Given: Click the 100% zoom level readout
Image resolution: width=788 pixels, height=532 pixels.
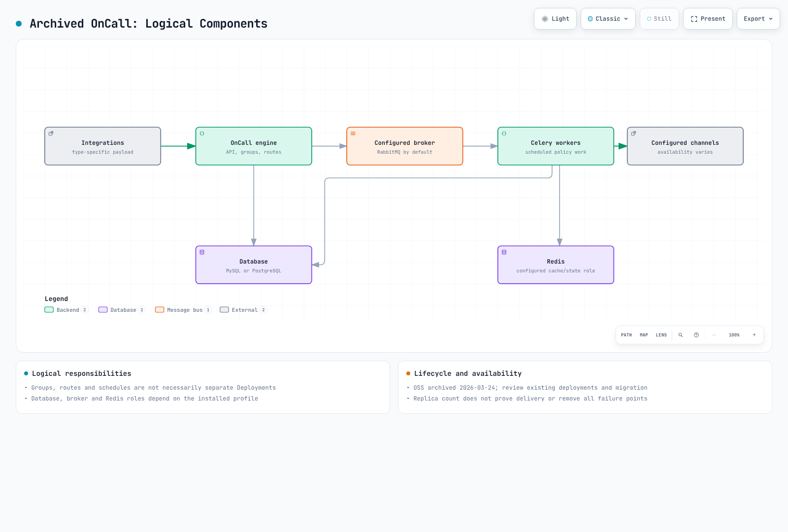Looking at the screenshot, I should point(734,335).
